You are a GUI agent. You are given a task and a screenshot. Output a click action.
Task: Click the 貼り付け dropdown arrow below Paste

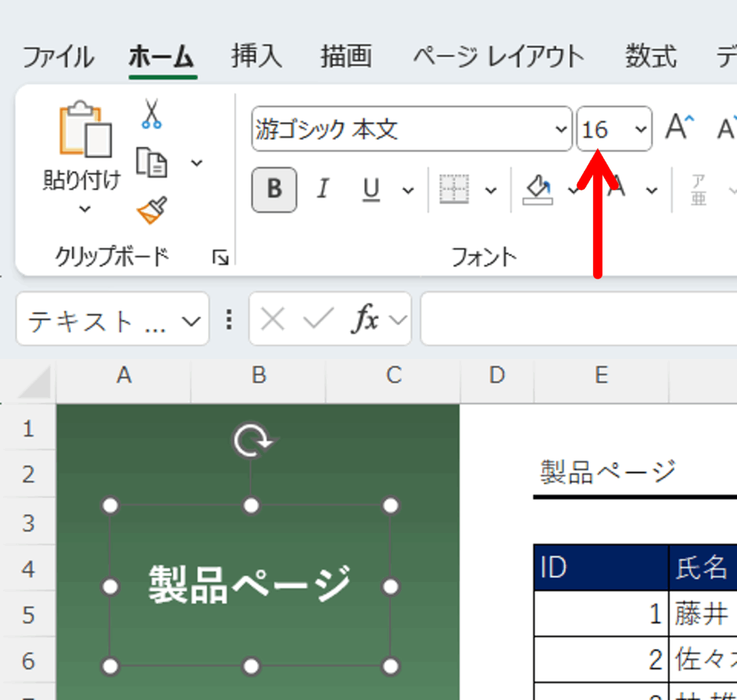point(84,209)
